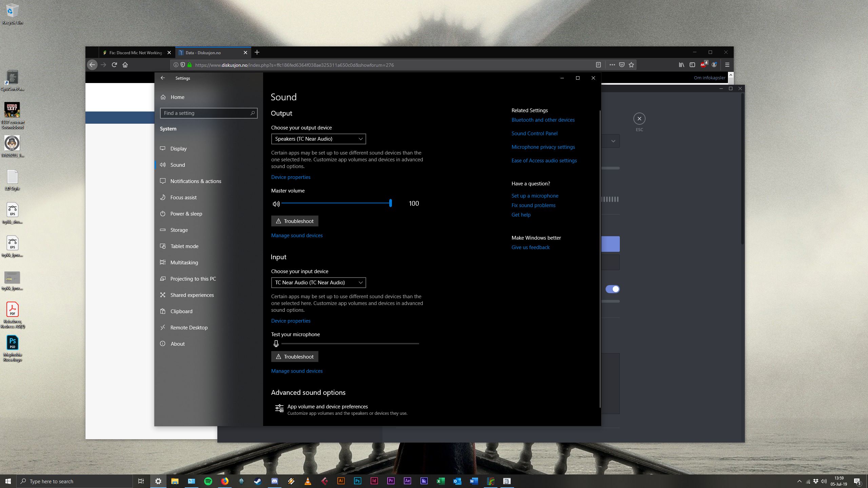
Task: Open input Device properties link
Action: (291, 321)
